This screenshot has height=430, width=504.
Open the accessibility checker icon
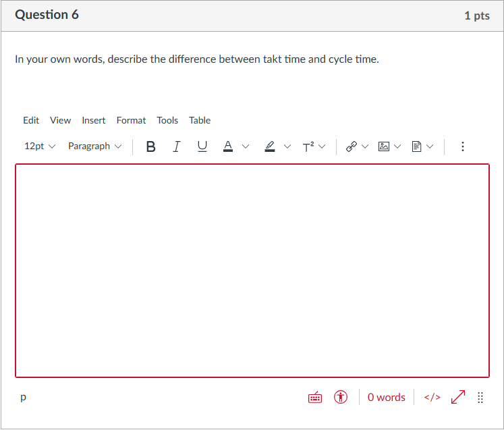(341, 397)
